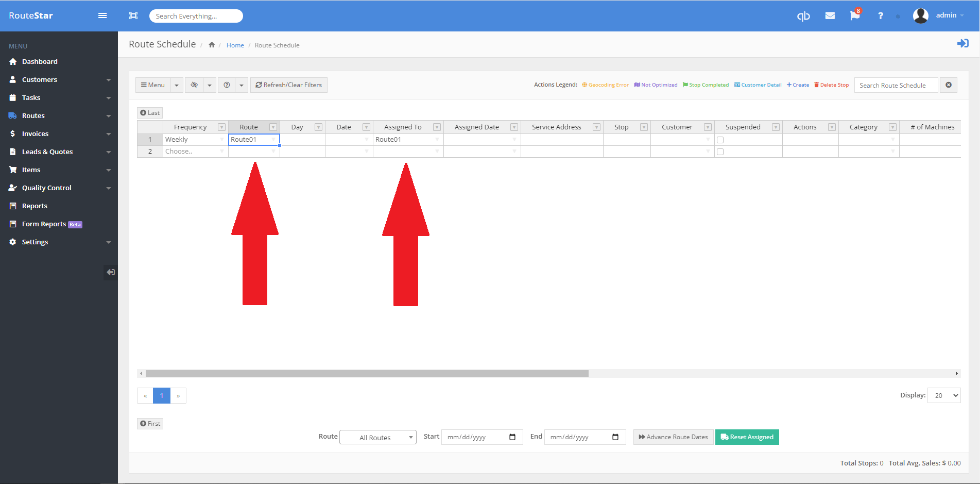
Task: Select the fullscreen icon beside the search bar
Action: pos(133,15)
